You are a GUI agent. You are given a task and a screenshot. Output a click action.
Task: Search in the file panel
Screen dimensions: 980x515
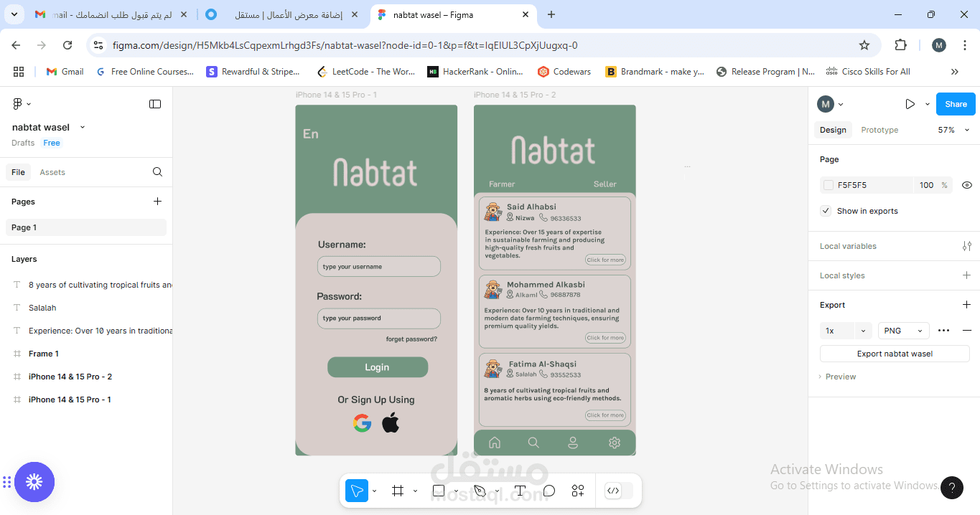click(157, 172)
